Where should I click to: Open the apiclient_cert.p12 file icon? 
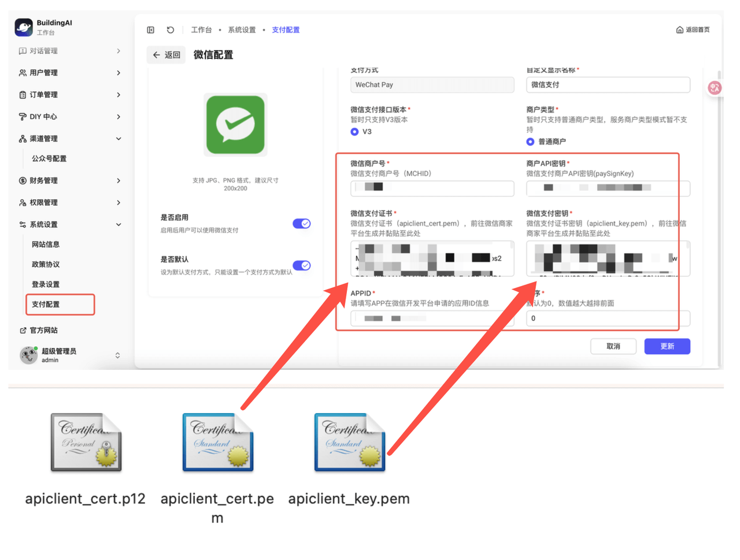pos(86,443)
